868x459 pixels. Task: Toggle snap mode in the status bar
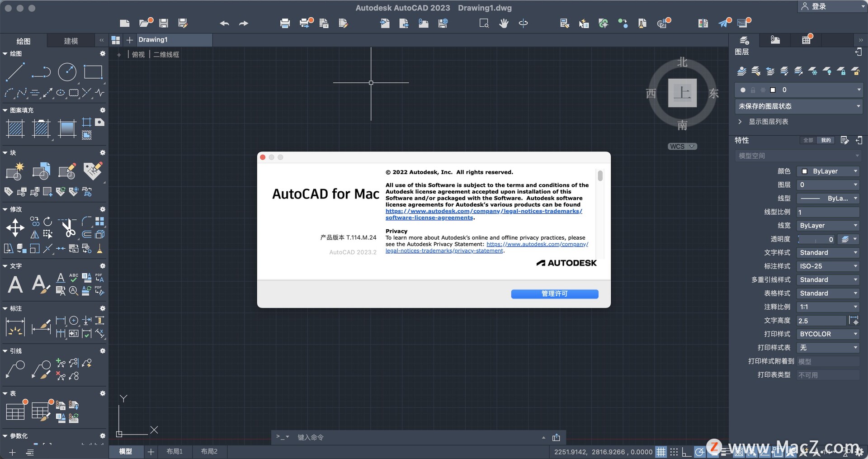(x=673, y=452)
